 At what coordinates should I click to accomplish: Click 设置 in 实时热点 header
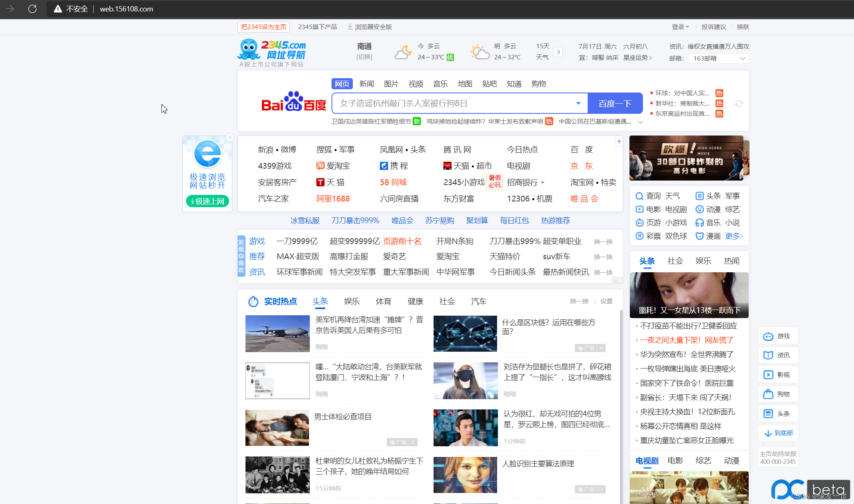(606, 302)
